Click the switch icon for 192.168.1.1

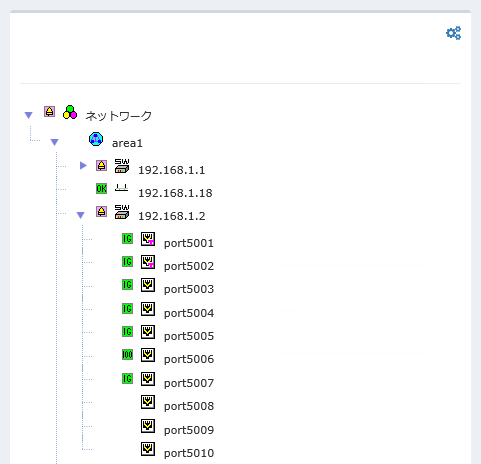122,166
